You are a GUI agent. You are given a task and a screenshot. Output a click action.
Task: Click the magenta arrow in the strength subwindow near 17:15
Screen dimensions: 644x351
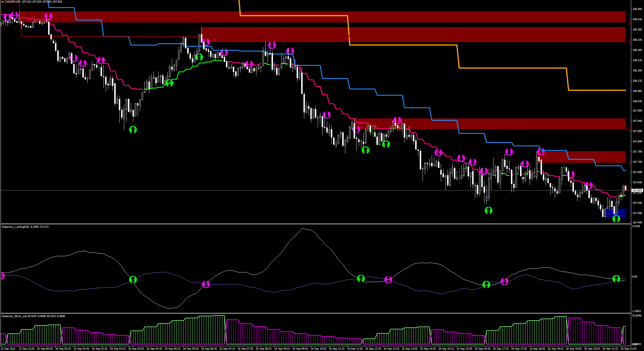(x=504, y=281)
